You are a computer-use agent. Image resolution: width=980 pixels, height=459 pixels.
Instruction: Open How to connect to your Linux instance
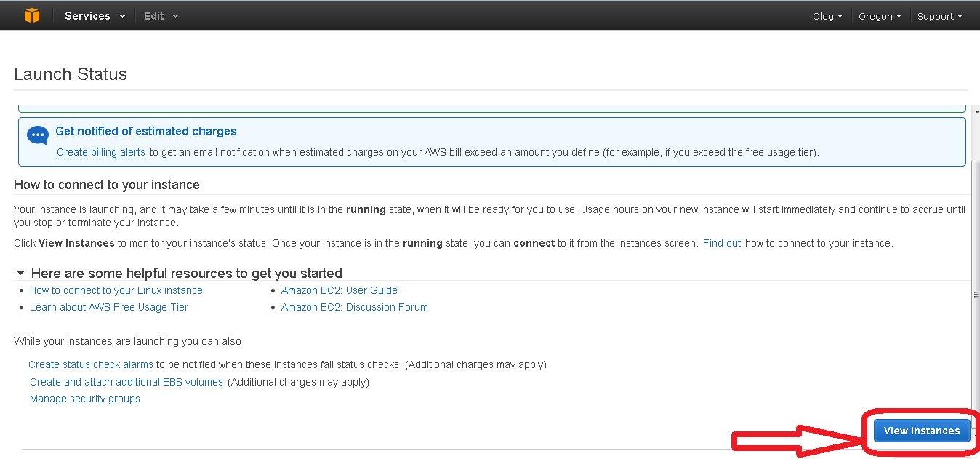(x=116, y=290)
